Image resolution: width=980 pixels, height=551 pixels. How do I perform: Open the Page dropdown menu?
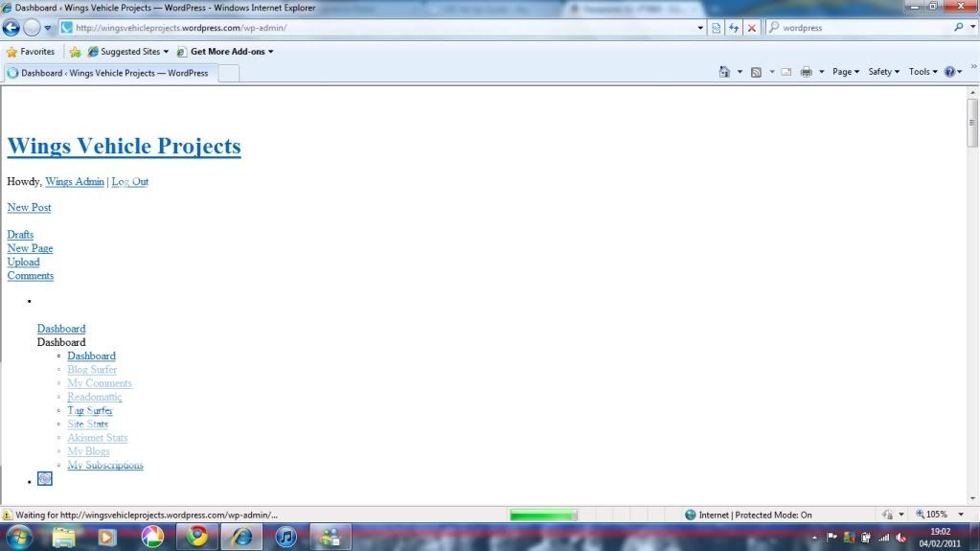pyautogui.click(x=845, y=72)
